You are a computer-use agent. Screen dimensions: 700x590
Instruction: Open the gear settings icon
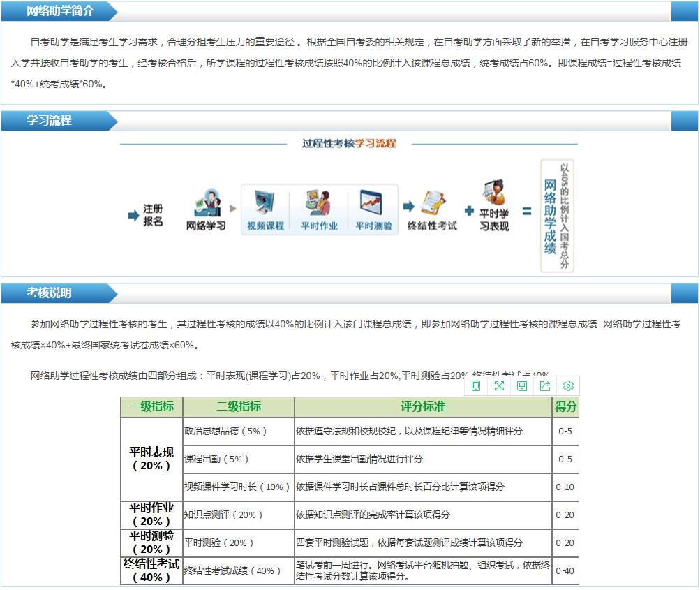[568, 386]
